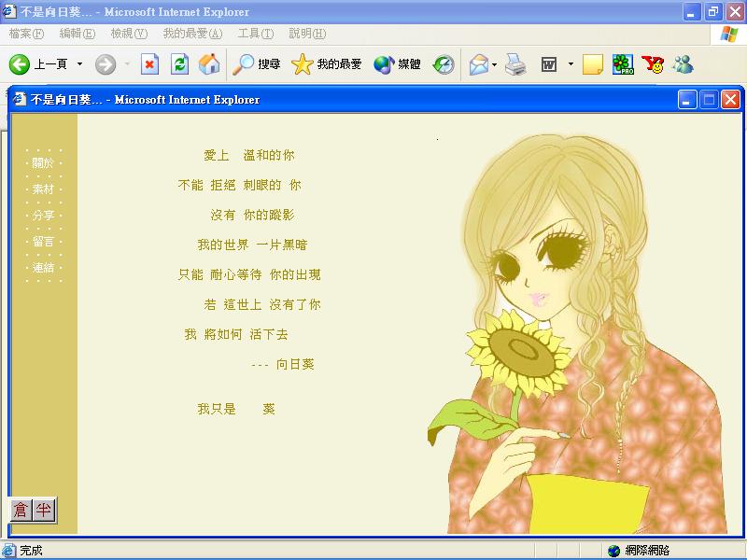
Task: Click the Refresh page icon
Action: 179,64
